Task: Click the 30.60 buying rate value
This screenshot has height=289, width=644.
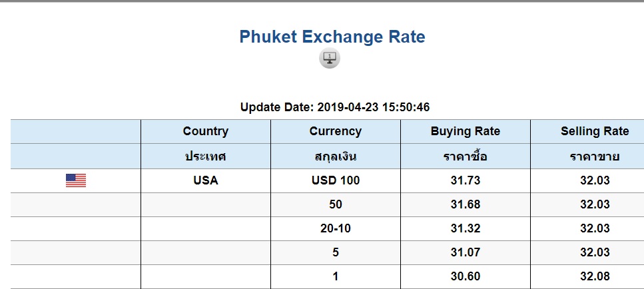Action: (x=466, y=276)
